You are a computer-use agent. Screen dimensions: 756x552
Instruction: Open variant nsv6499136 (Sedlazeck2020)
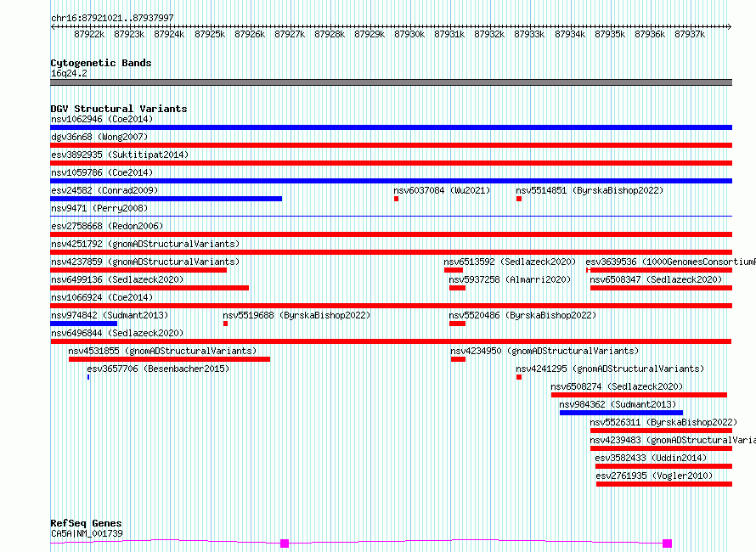tap(117, 279)
